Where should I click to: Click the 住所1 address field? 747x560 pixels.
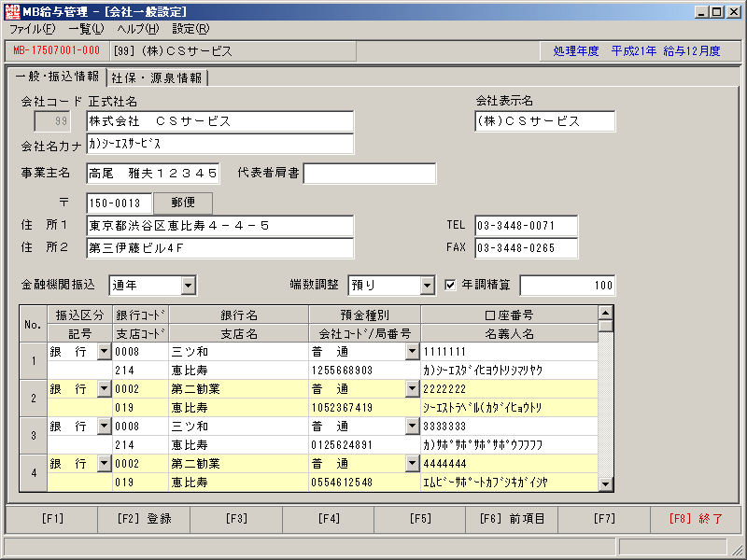tap(220, 226)
